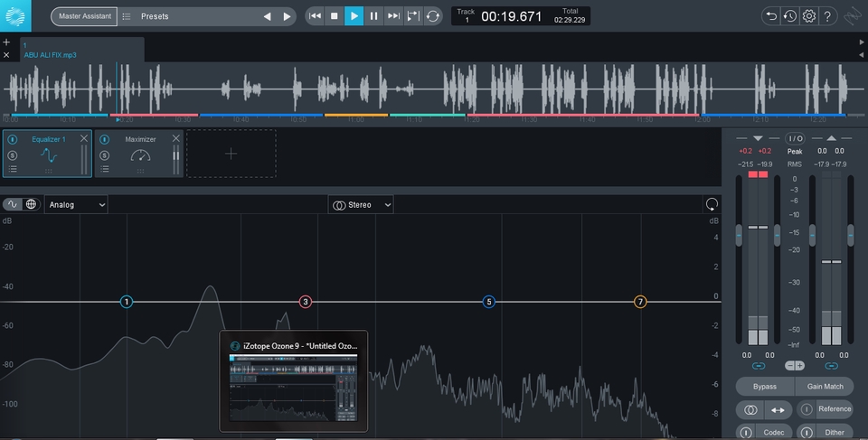The image size is (868, 440).
Task: Select EQ band node 1
Action: [127, 302]
